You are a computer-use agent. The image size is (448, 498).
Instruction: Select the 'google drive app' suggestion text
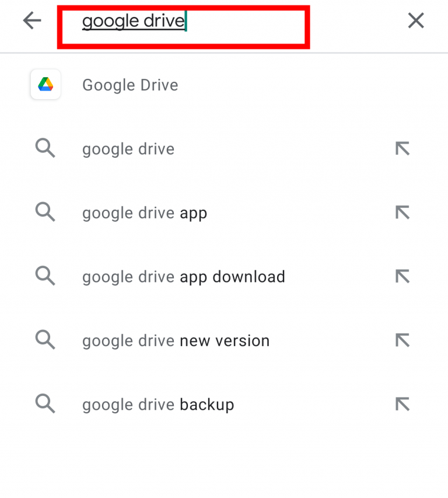point(144,213)
